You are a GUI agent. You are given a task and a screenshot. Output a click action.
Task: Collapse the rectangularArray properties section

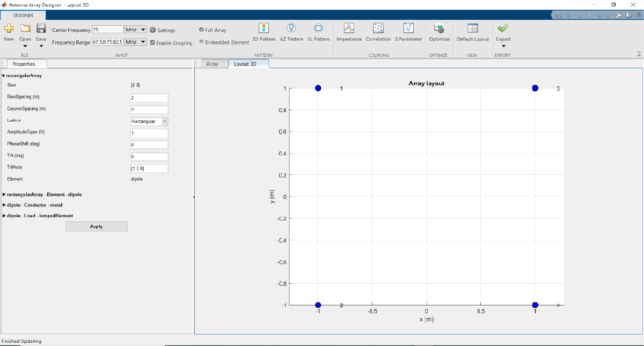point(3,76)
